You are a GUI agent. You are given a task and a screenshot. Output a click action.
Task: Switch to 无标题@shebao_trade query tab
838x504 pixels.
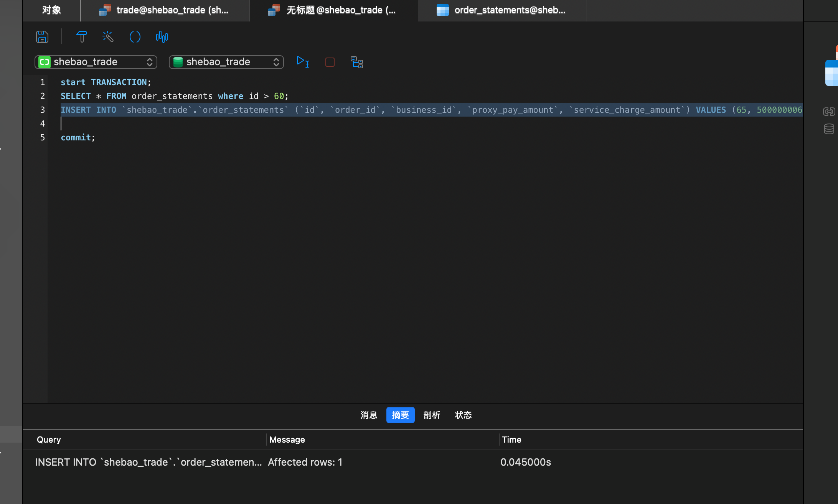[x=333, y=10]
